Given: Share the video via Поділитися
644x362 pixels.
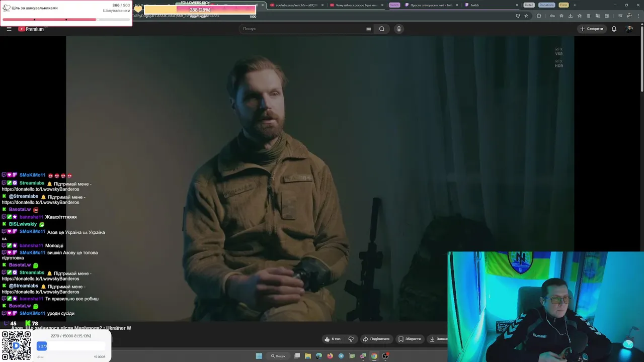Looking at the screenshot, I should point(376,339).
